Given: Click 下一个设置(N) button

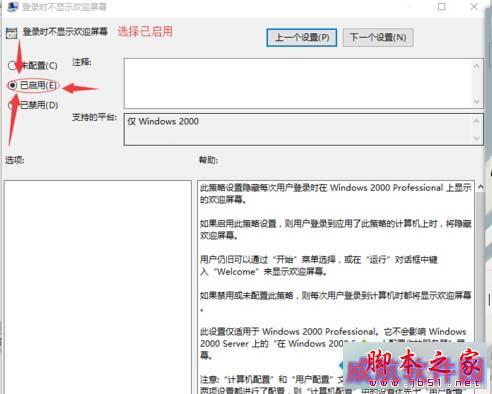Looking at the screenshot, I should tap(378, 37).
